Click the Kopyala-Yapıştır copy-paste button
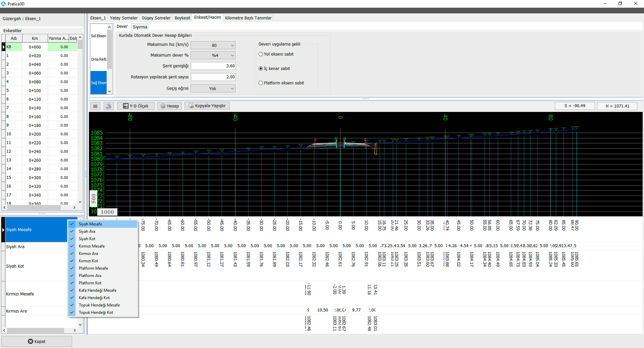The image size is (644, 348). 207,106
